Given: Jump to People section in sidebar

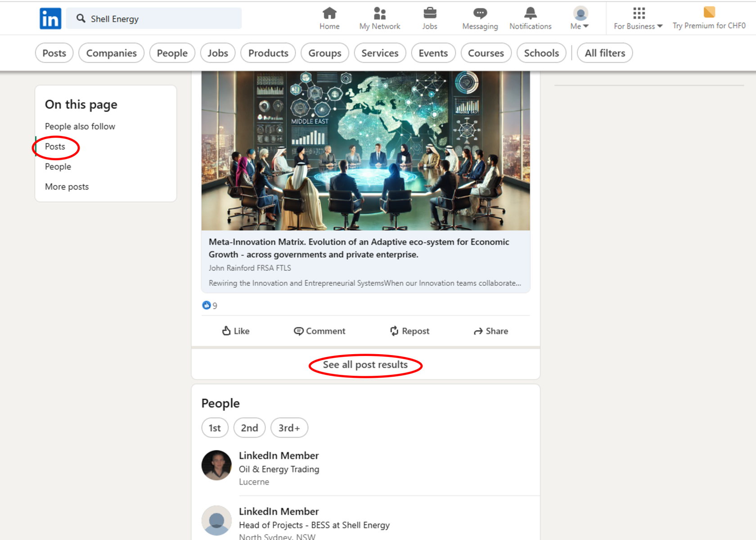Looking at the screenshot, I should click(x=58, y=166).
